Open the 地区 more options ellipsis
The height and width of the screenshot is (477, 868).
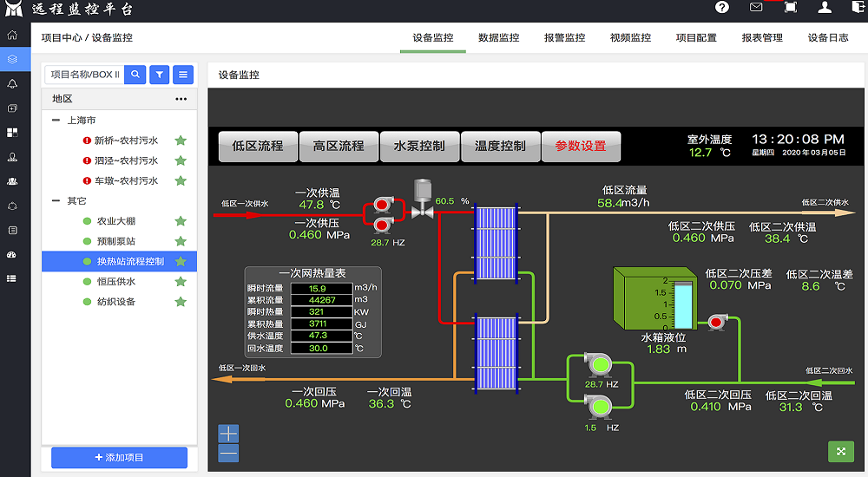[181, 99]
